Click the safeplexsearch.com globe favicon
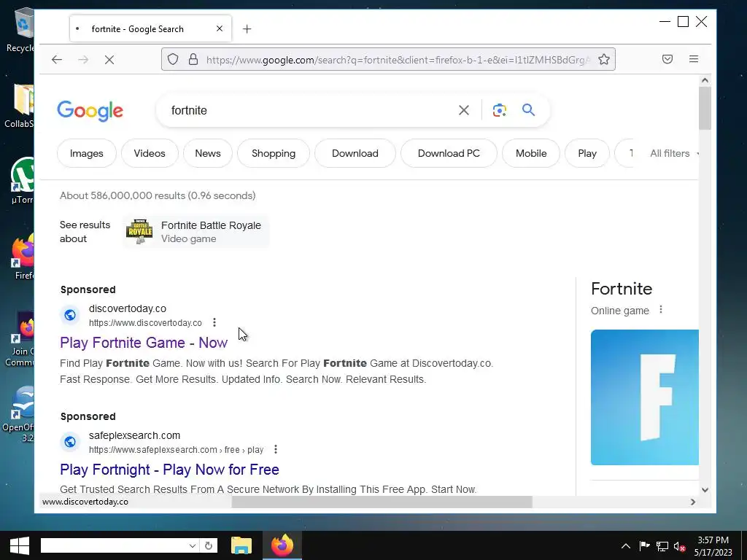The height and width of the screenshot is (560, 747). 70,442
